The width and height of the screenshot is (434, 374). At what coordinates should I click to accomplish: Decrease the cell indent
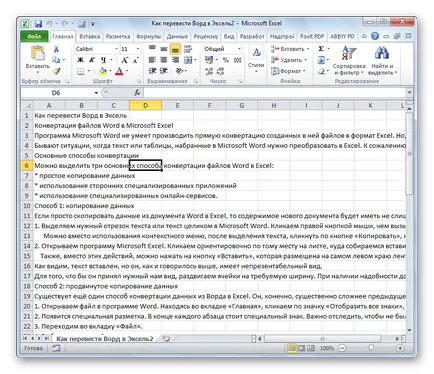pyautogui.click(x=152, y=71)
